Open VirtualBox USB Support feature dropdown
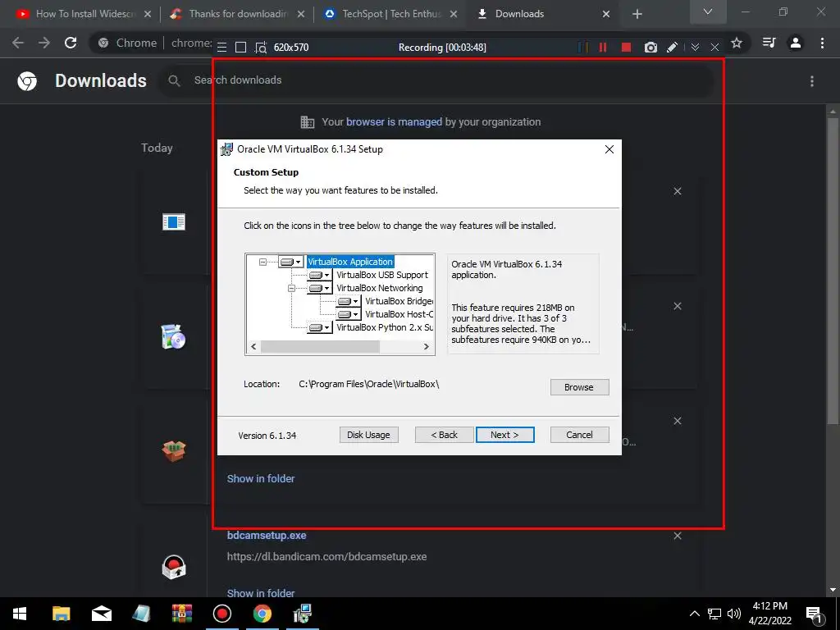This screenshot has width=840, height=630. click(319, 275)
